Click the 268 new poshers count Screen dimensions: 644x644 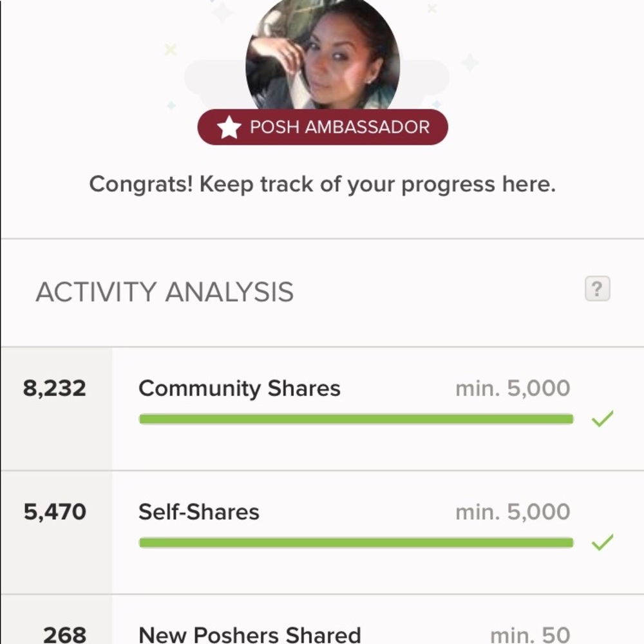click(64, 634)
